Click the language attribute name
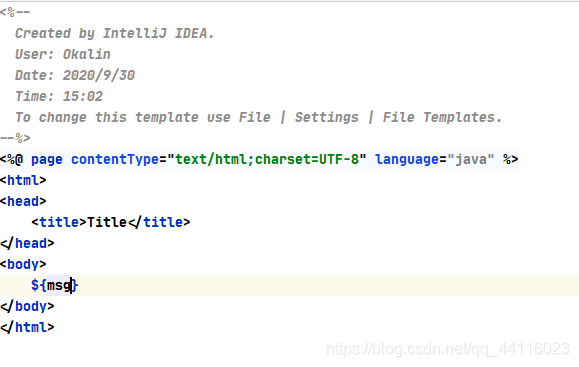The height and width of the screenshot is (367, 579). pos(407,160)
